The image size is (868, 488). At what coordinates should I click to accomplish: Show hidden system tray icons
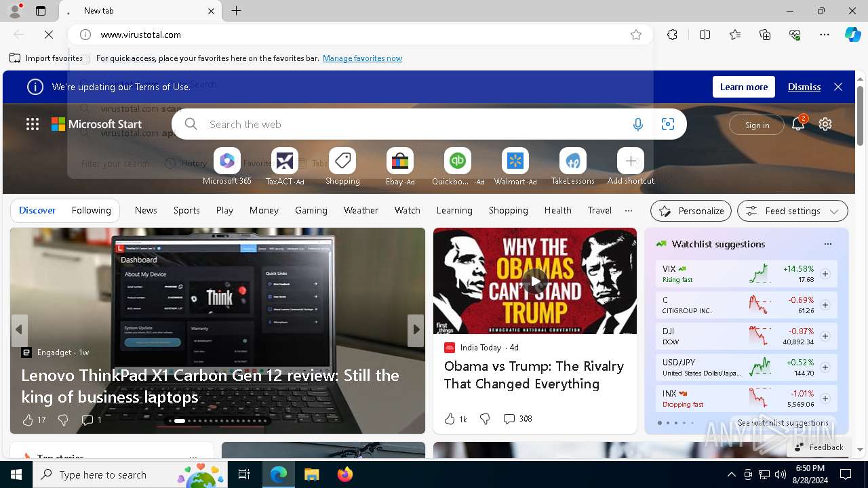(x=731, y=474)
